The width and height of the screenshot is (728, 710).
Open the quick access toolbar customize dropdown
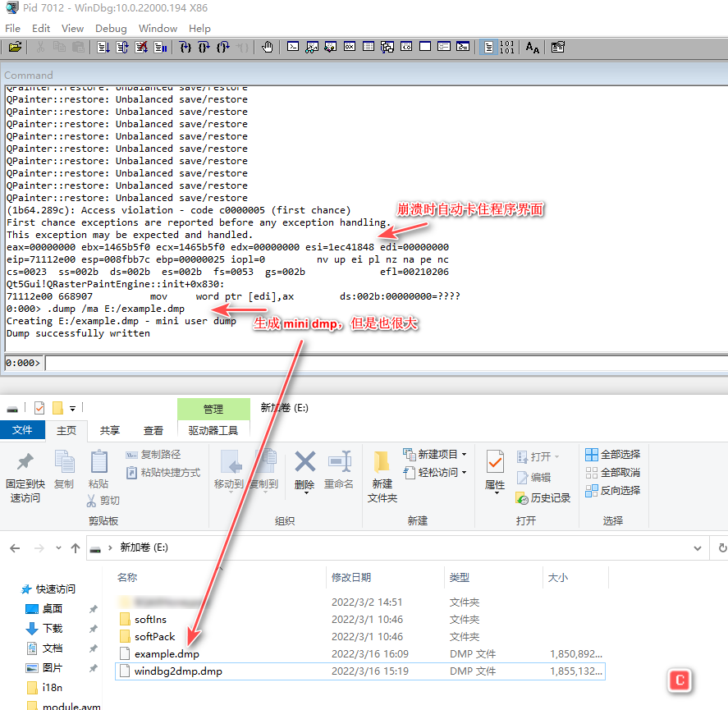72,409
